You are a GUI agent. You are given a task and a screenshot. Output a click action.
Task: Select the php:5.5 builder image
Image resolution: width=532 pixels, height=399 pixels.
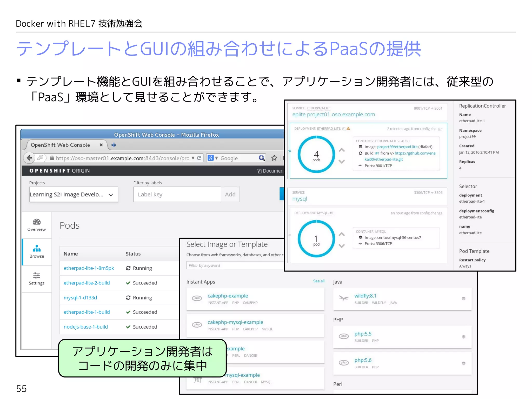tap(363, 334)
